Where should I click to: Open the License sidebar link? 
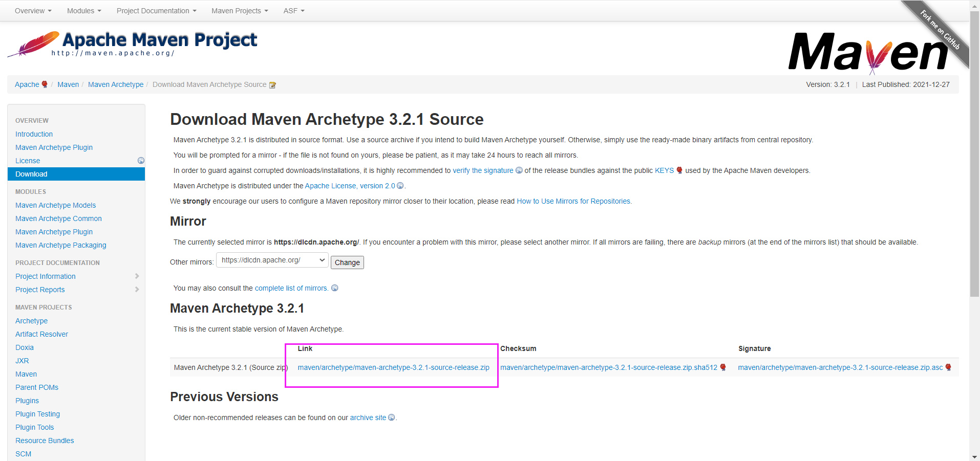[x=28, y=161]
